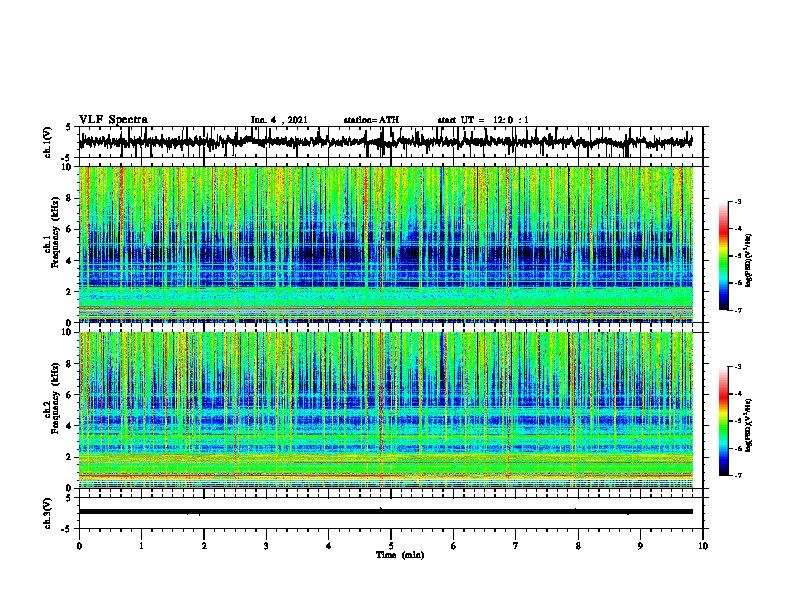Click the ch.1(V) panel "5" voltage tick
Viewport: 792px width, 612px height.
point(68,128)
